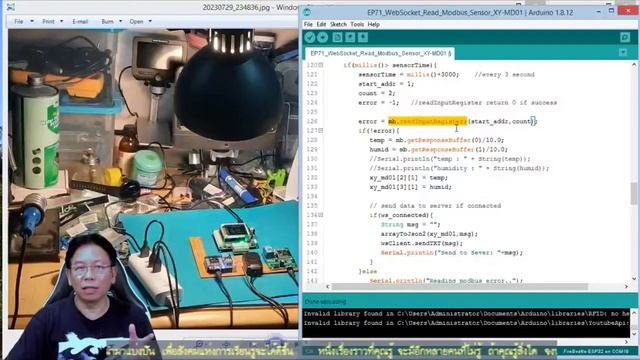Click editor horizontal scroll right arrow
Image resolution: width=640 pixels, height=360 pixels.
[627, 287]
